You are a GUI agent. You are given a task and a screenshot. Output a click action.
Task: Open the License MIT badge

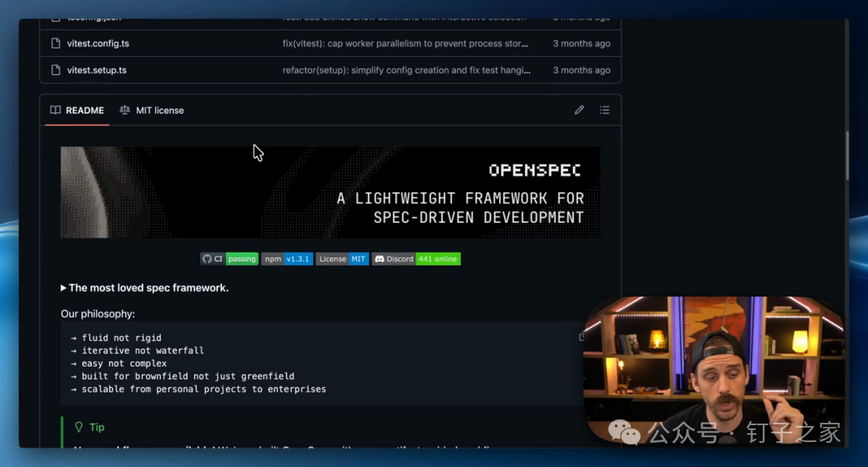[342, 259]
